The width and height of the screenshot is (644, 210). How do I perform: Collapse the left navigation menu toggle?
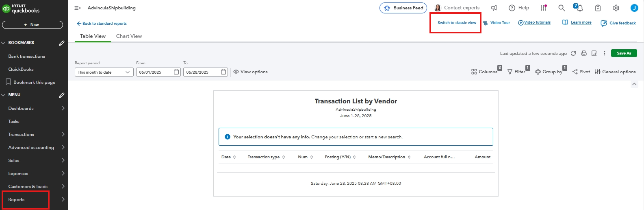[x=77, y=8]
